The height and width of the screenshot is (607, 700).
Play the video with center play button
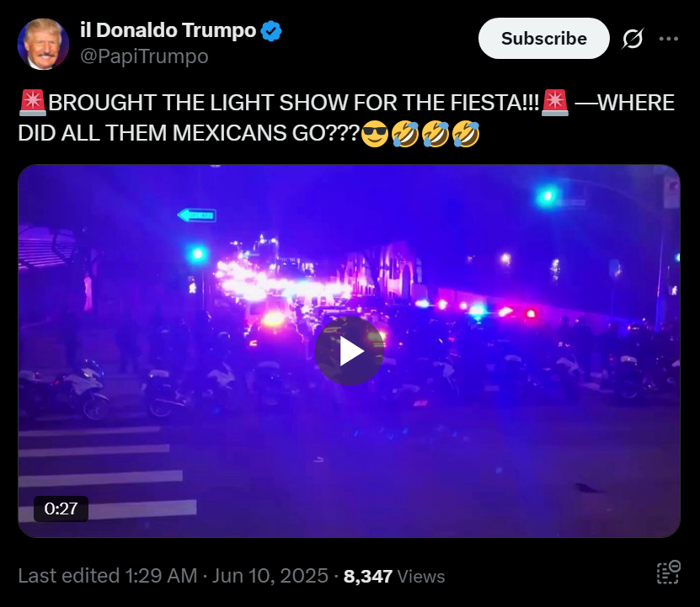point(350,351)
